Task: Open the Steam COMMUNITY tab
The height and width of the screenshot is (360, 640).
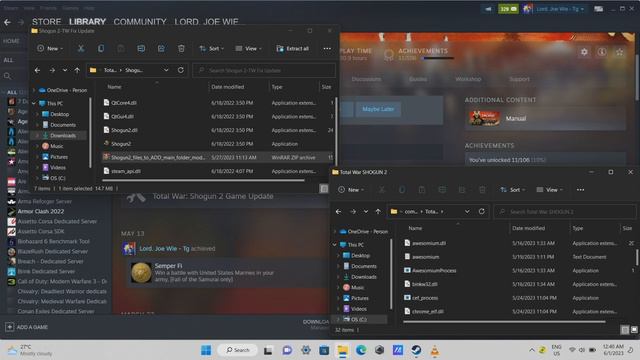Action: [140, 22]
